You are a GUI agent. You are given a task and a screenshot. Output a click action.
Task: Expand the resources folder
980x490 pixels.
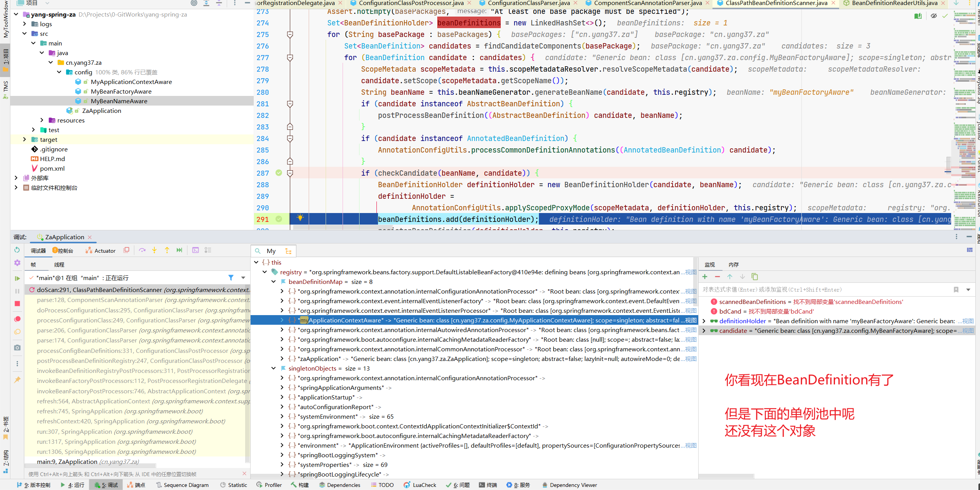tap(42, 120)
